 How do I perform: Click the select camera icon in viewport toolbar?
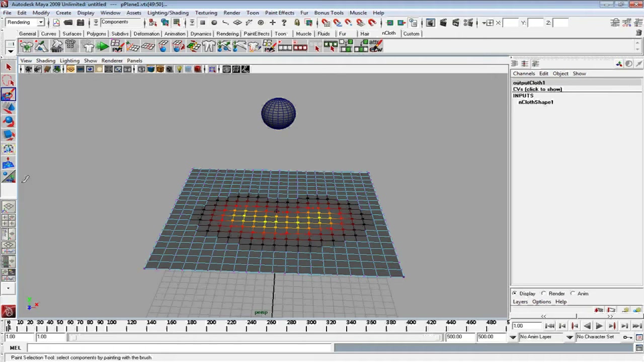point(28,69)
